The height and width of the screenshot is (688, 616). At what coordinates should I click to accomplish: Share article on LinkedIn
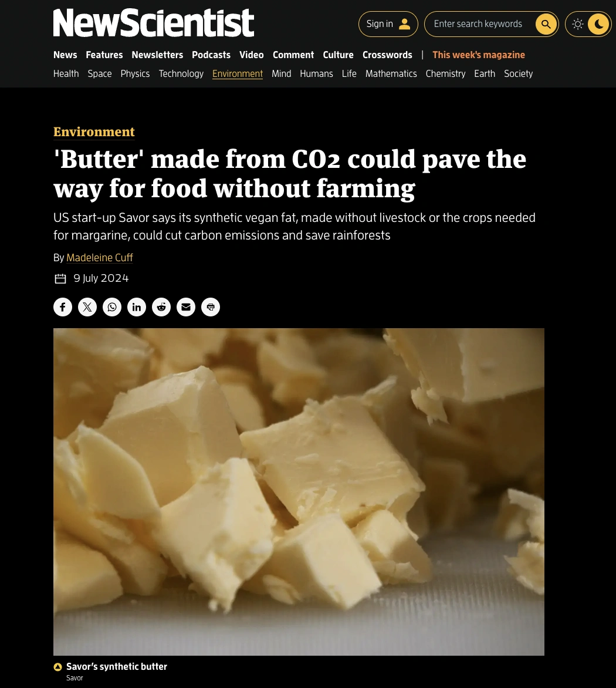(136, 306)
